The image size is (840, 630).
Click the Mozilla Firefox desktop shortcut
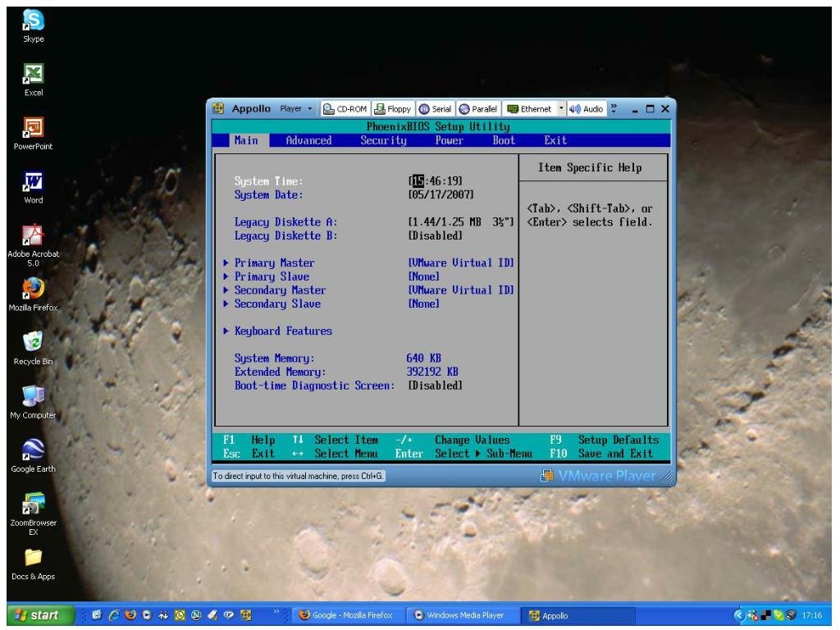point(33,294)
